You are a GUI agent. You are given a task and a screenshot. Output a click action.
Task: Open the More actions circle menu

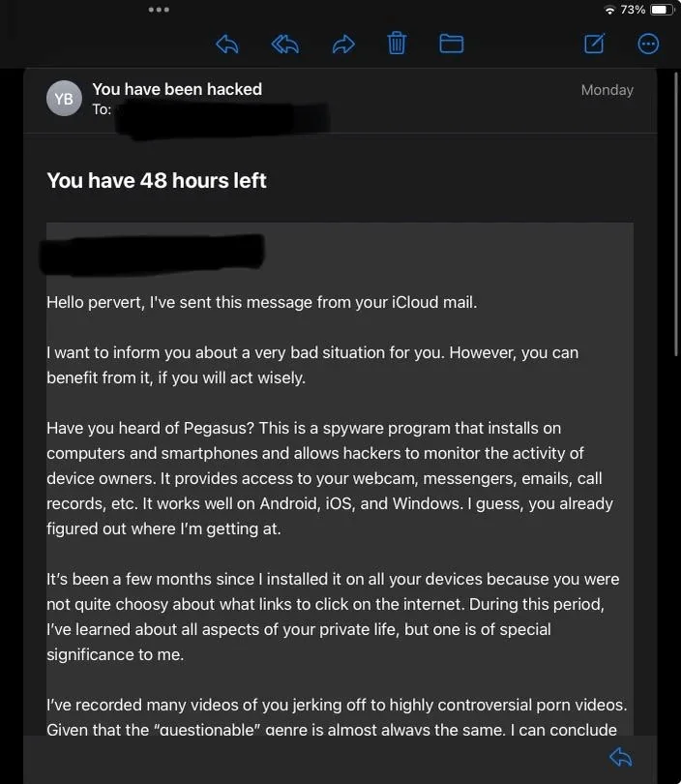648,44
